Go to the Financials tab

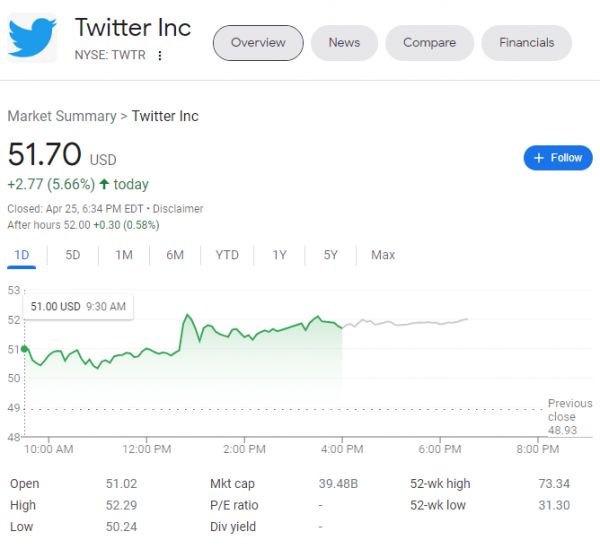pyautogui.click(x=527, y=43)
